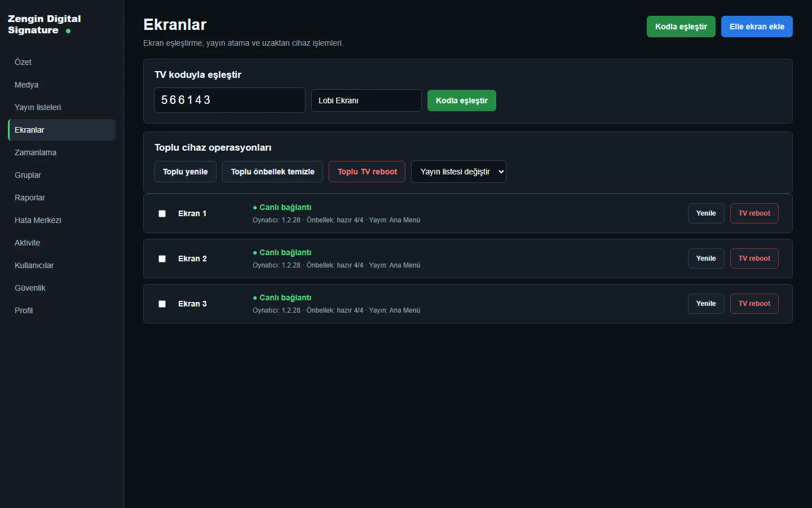Reboot the TV for Ekran 1

click(x=754, y=213)
